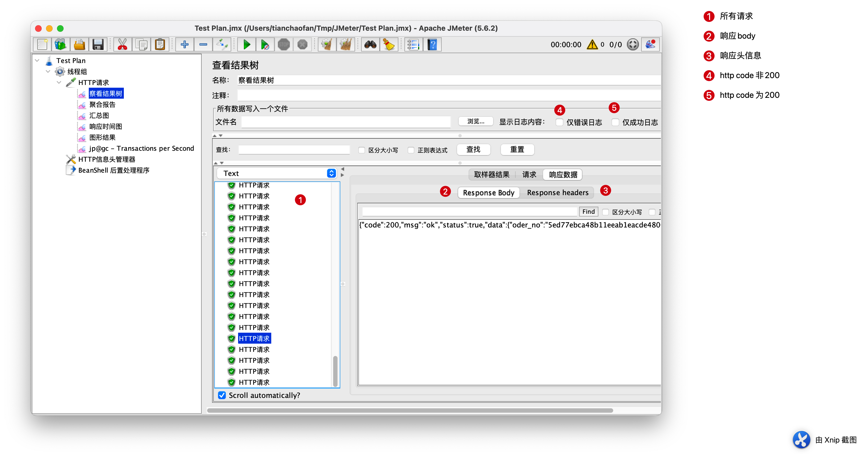Collapse the Test Plan tree node
The height and width of the screenshot is (456, 868).
[x=38, y=61]
